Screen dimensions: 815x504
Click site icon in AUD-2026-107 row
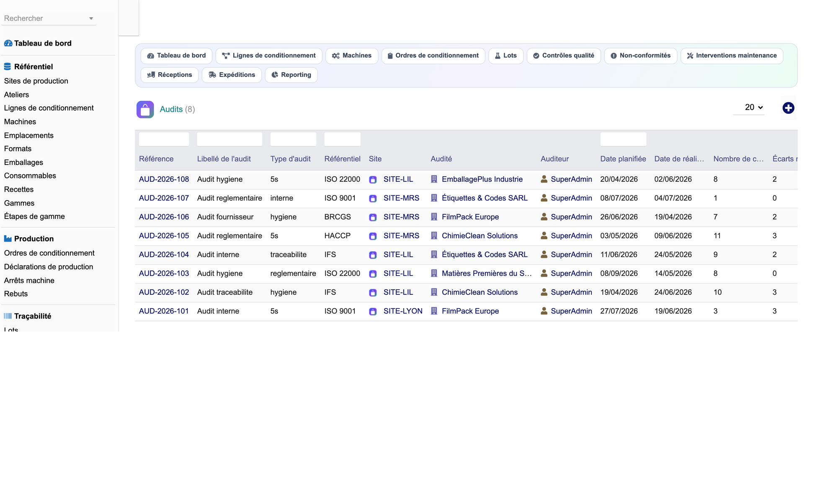tap(373, 198)
